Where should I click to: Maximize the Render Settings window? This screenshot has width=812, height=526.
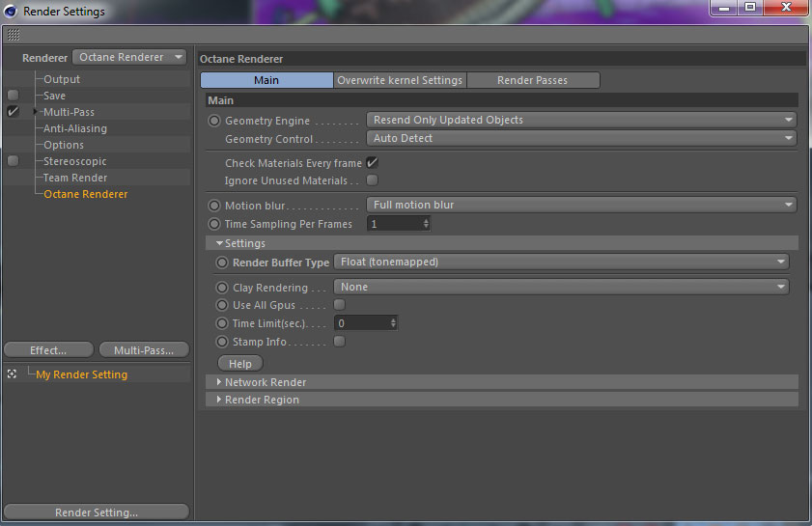tap(750, 8)
